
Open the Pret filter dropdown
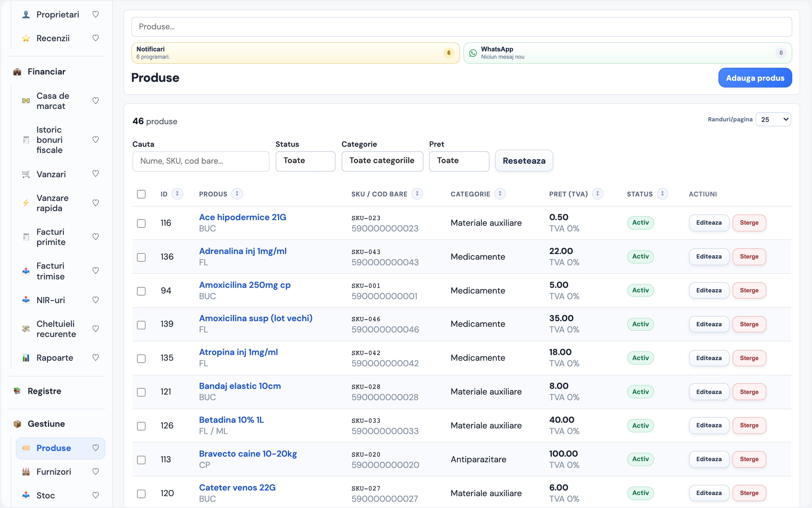459,161
